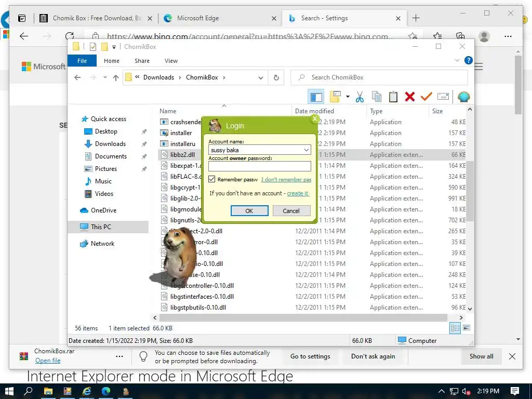Click the Explorer refresh button
Screen dimensions: 532x399
coord(276,78)
